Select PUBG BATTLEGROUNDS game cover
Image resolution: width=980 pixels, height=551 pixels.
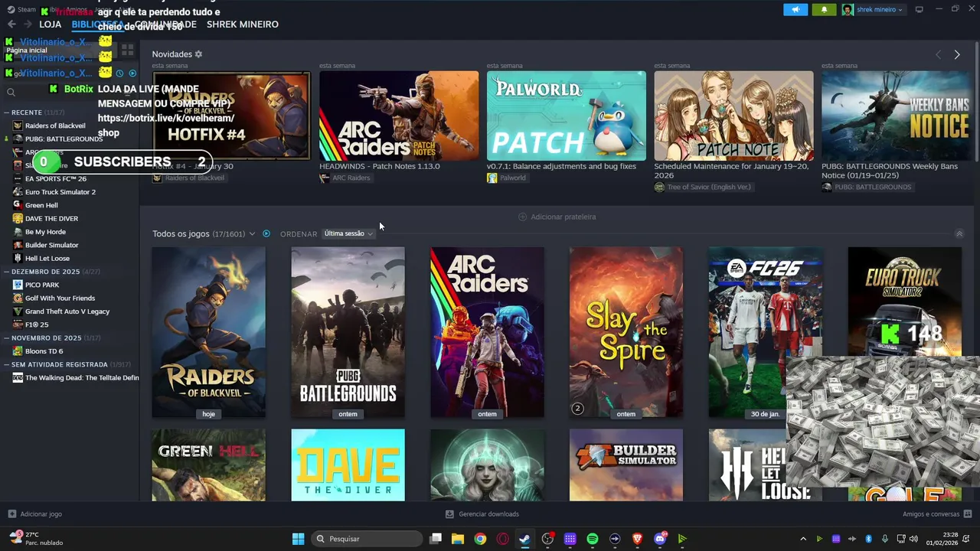[348, 332]
